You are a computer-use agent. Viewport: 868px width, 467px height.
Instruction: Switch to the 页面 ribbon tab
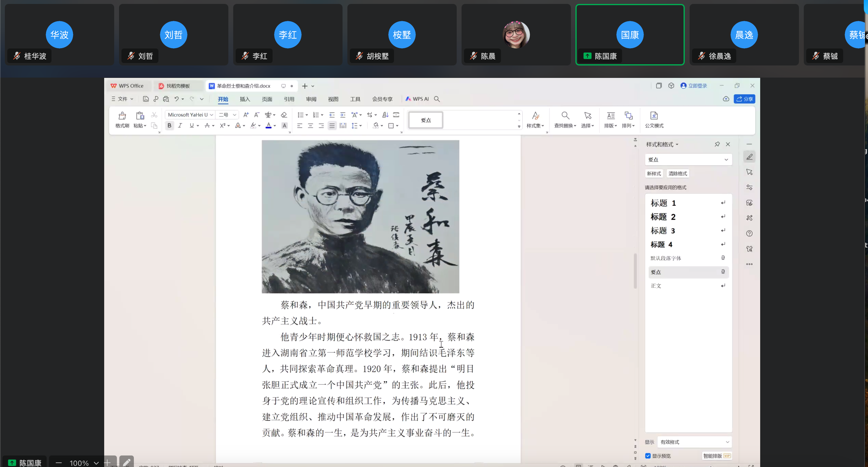267,99
